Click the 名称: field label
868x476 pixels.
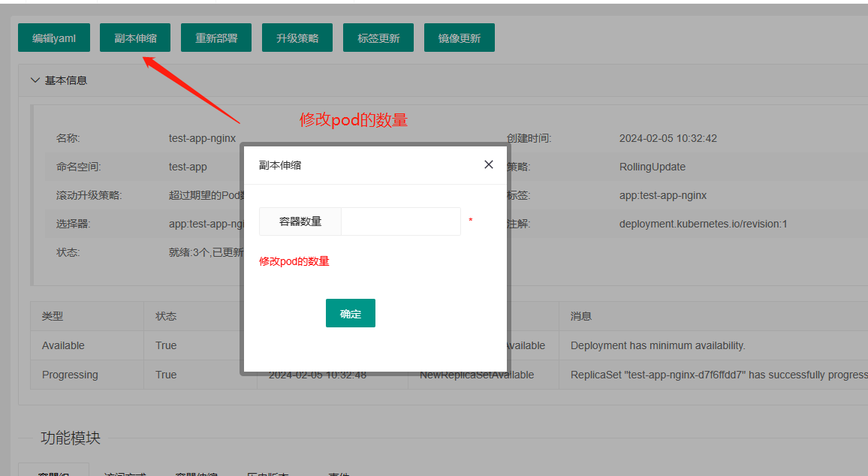click(x=68, y=138)
